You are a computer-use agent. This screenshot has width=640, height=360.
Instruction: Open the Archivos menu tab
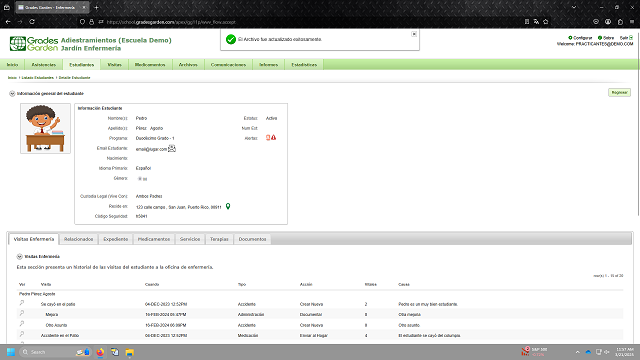pos(188,64)
